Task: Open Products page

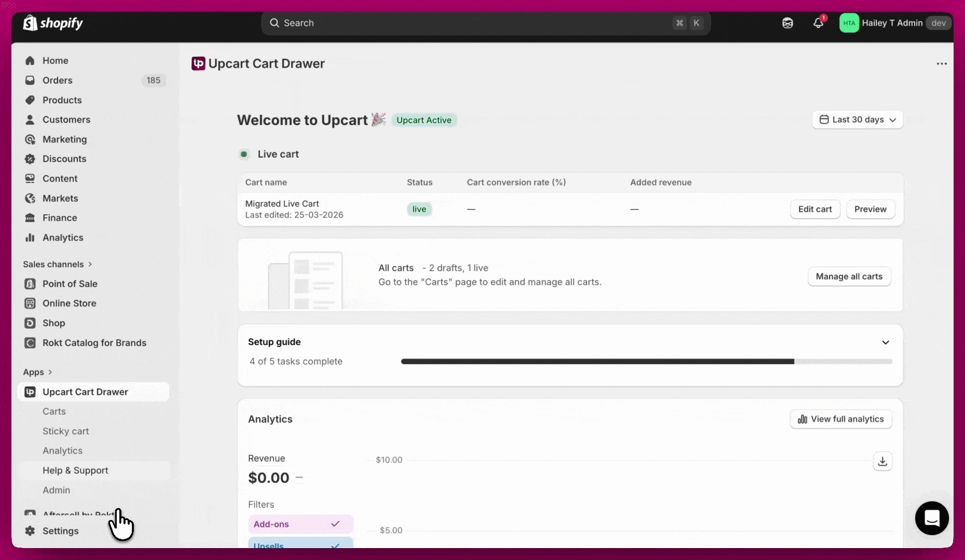Action: 62,100
